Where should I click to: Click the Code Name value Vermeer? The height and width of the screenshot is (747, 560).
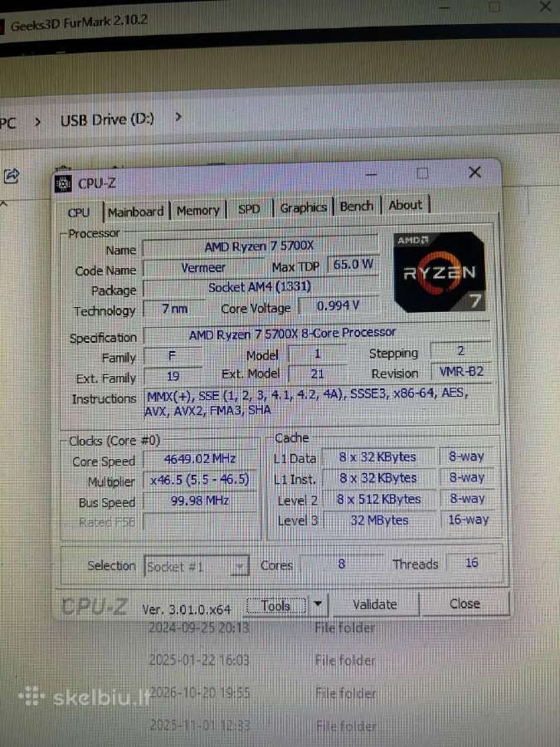[x=203, y=268]
